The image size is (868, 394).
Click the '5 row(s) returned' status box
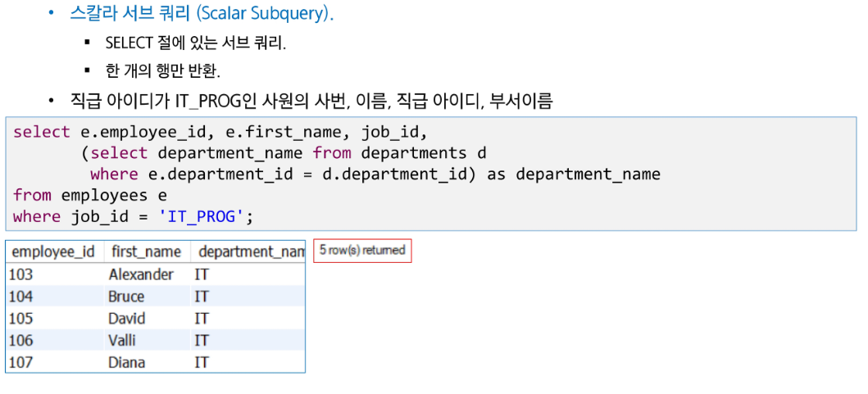pyautogui.click(x=362, y=251)
